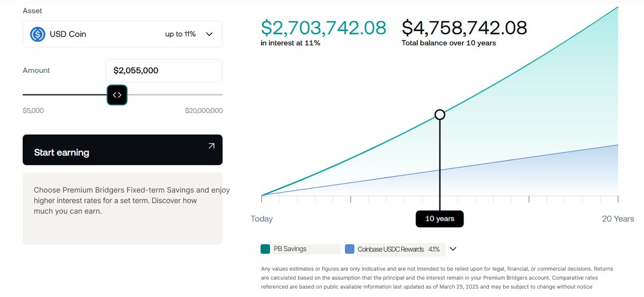Click the PB Savings legend label
Image resolution: width=644 pixels, height=297 pixels.
coord(290,249)
